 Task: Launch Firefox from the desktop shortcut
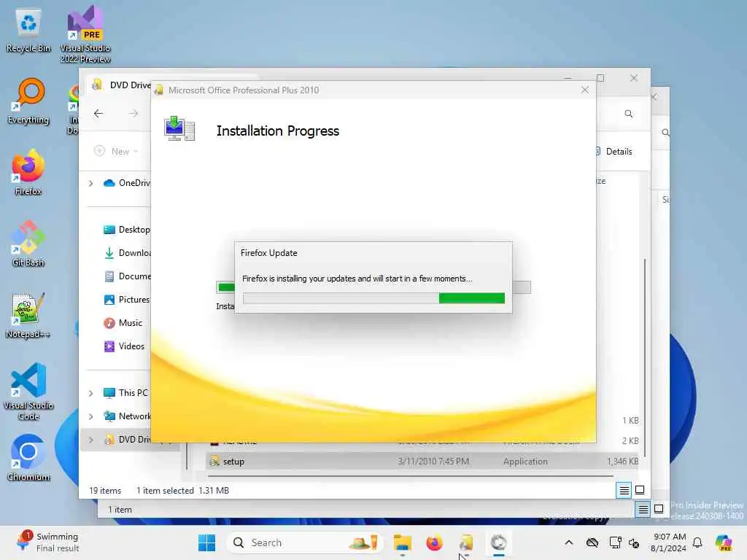pos(28,173)
